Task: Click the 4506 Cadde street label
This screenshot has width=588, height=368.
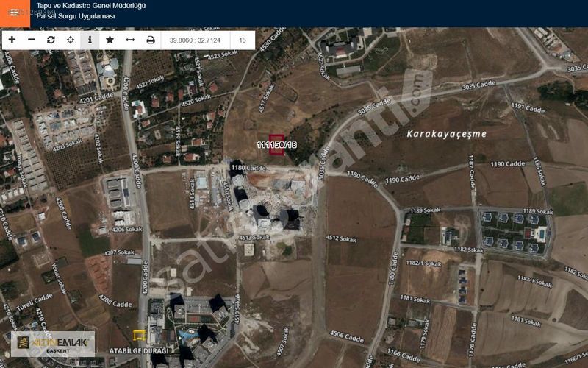Action: 346,337
